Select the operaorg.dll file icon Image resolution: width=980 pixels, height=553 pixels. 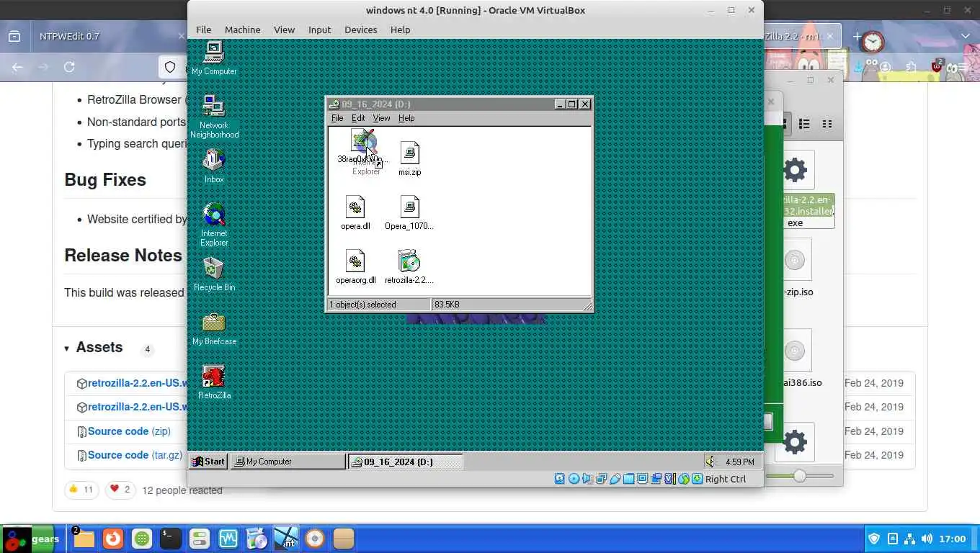355,266
